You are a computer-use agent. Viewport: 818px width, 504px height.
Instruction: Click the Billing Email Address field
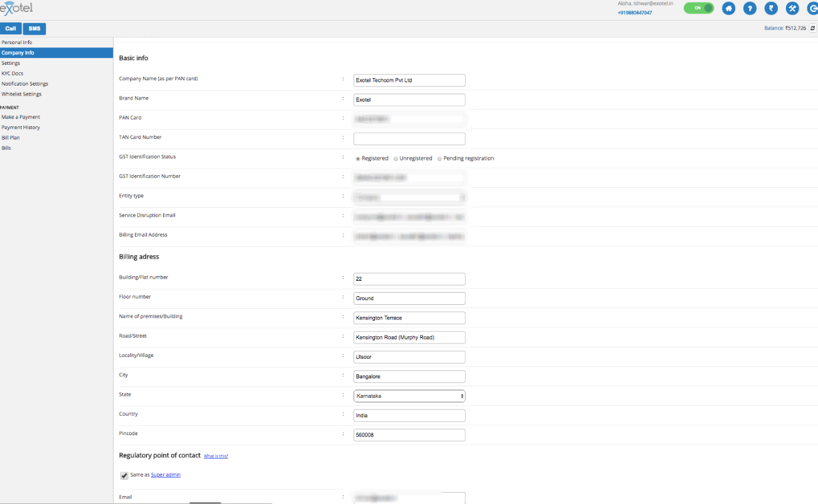[409, 237]
